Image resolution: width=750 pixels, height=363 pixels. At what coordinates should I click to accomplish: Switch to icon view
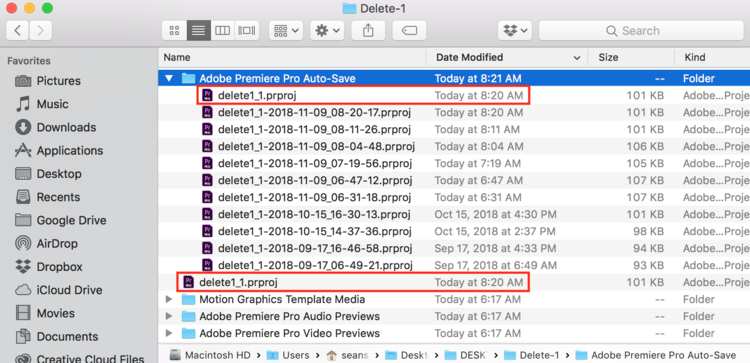click(175, 31)
